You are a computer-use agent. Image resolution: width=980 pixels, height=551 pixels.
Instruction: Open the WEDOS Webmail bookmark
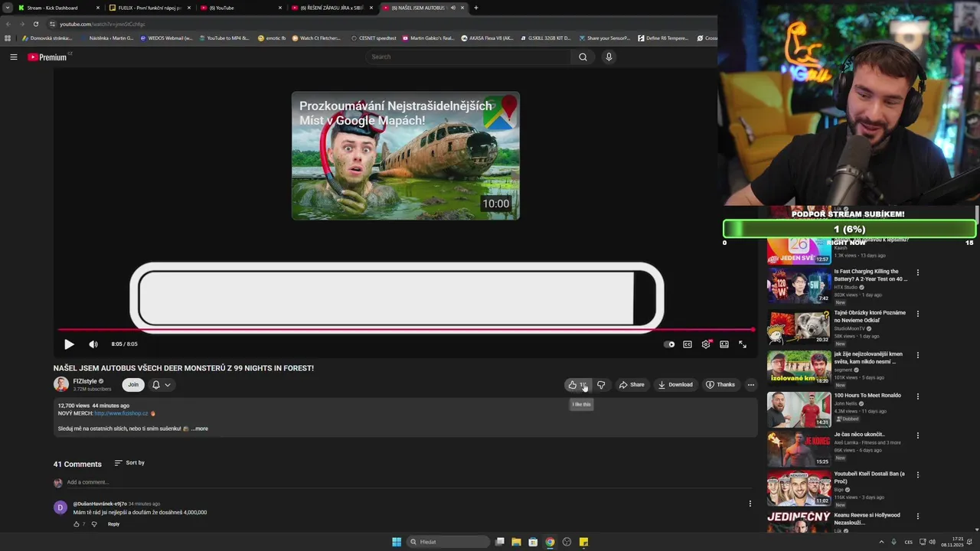pyautogui.click(x=166, y=38)
